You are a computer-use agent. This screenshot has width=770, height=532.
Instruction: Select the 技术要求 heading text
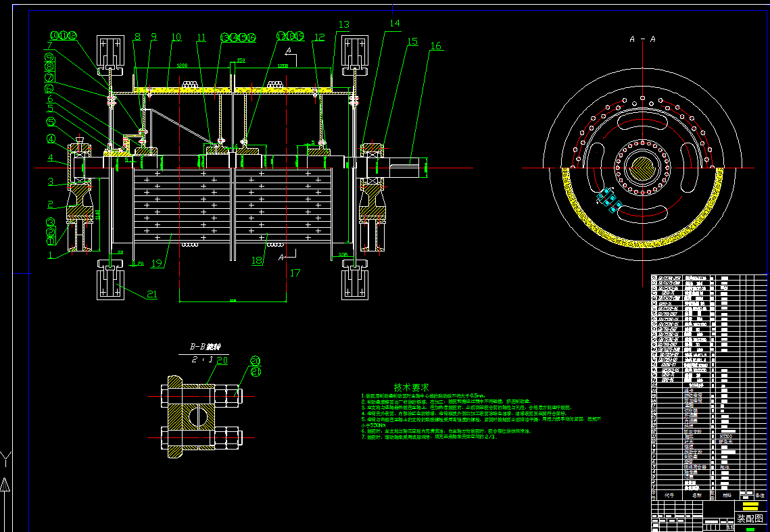click(x=412, y=387)
